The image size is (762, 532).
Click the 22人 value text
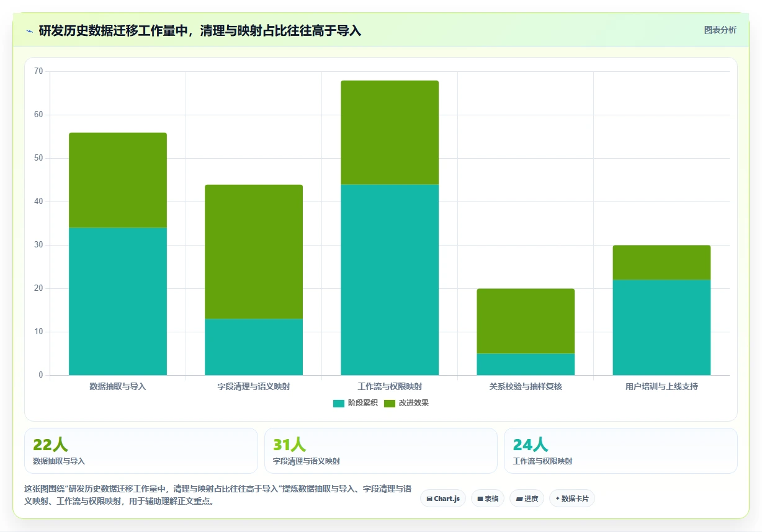(50, 445)
